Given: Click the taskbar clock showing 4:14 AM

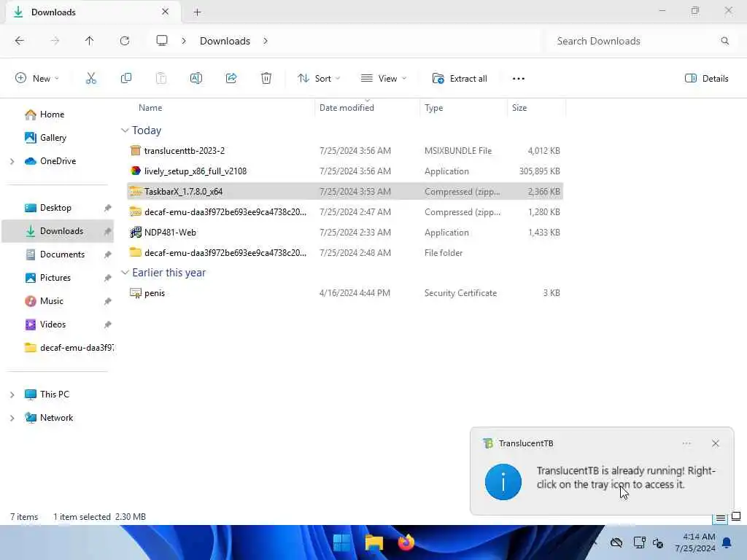Looking at the screenshot, I should [x=695, y=542].
